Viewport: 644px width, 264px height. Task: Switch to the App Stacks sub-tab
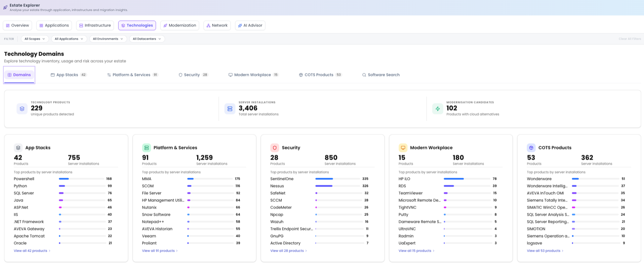68,75
